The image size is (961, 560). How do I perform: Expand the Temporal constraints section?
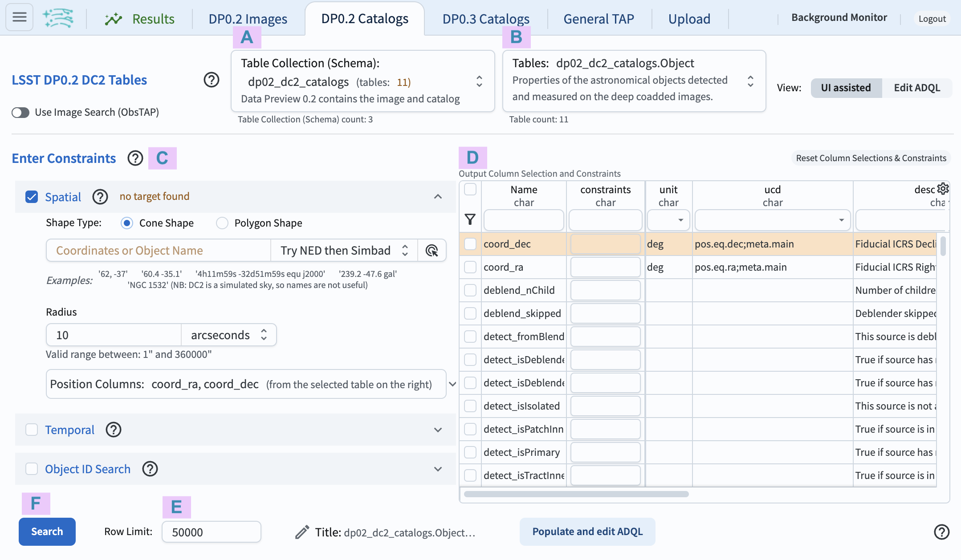(x=438, y=430)
